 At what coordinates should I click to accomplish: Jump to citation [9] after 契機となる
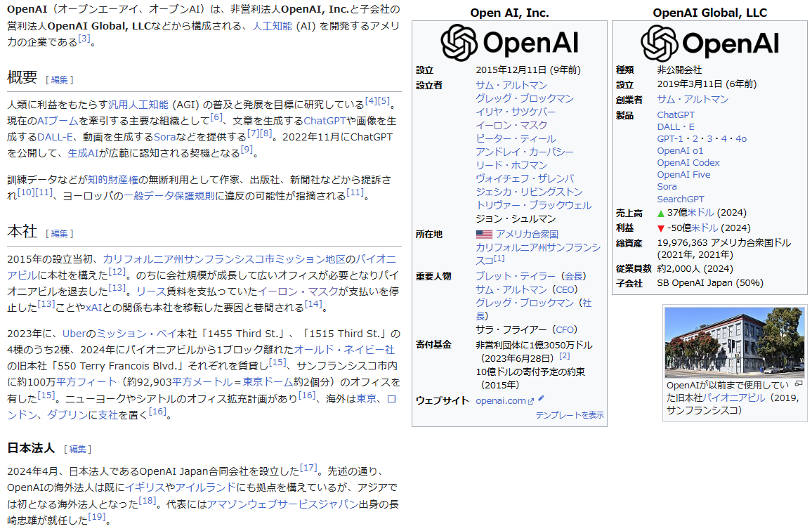pyautogui.click(x=247, y=149)
